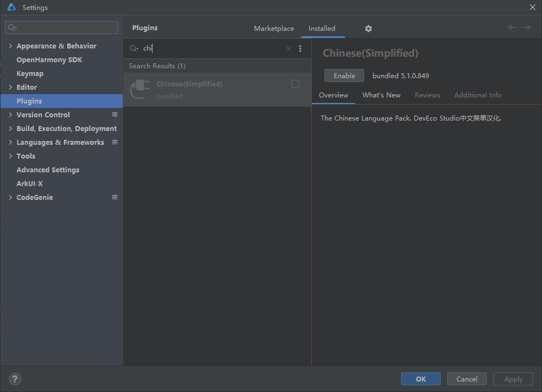542x392 pixels.
Task: Open Advanced Settings page
Action: click(x=48, y=170)
